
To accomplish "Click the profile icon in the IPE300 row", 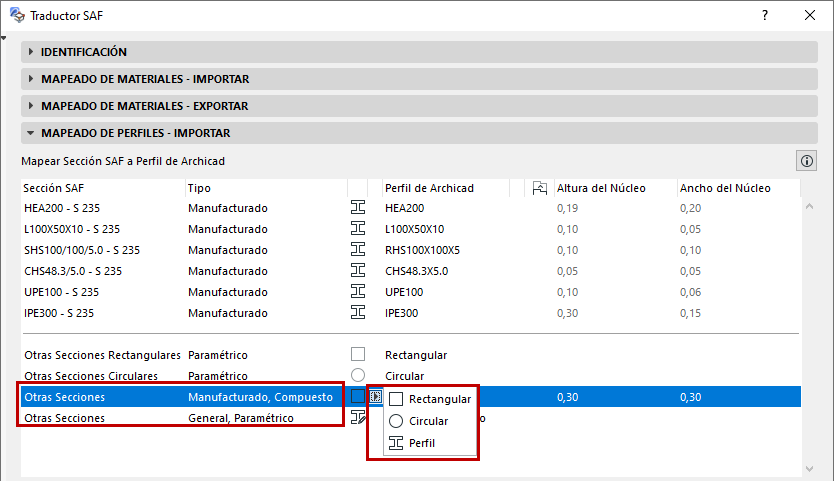I will (358, 313).
